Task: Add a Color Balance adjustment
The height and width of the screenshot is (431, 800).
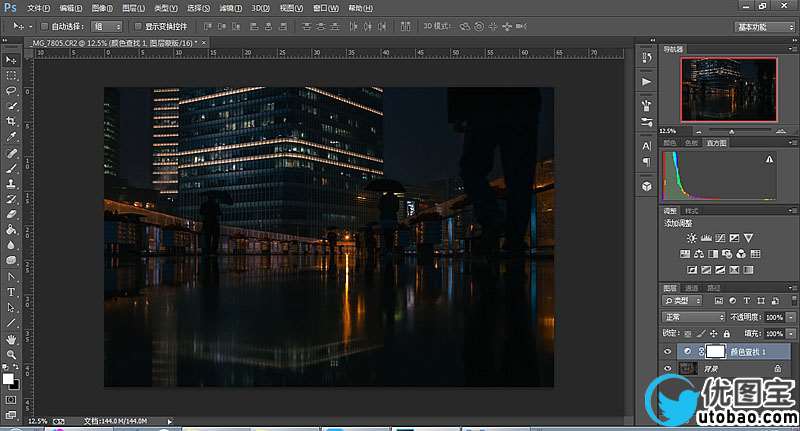Action: pos(698,254)
